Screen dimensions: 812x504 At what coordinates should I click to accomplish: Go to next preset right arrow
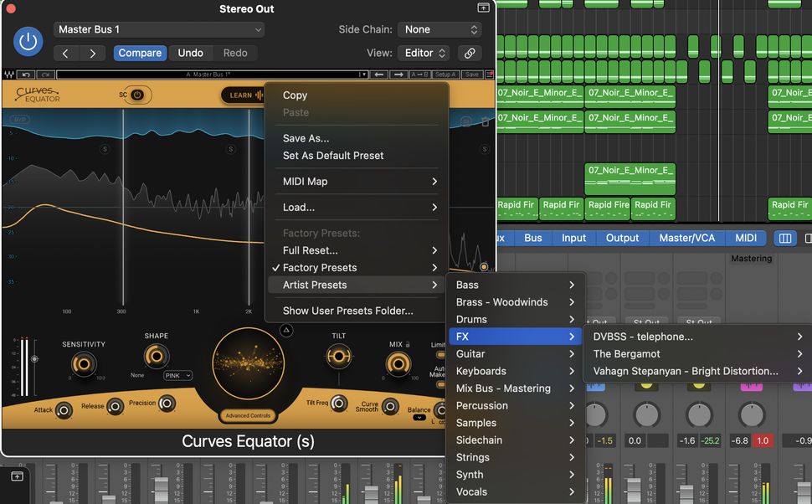[x=399, y=75]
